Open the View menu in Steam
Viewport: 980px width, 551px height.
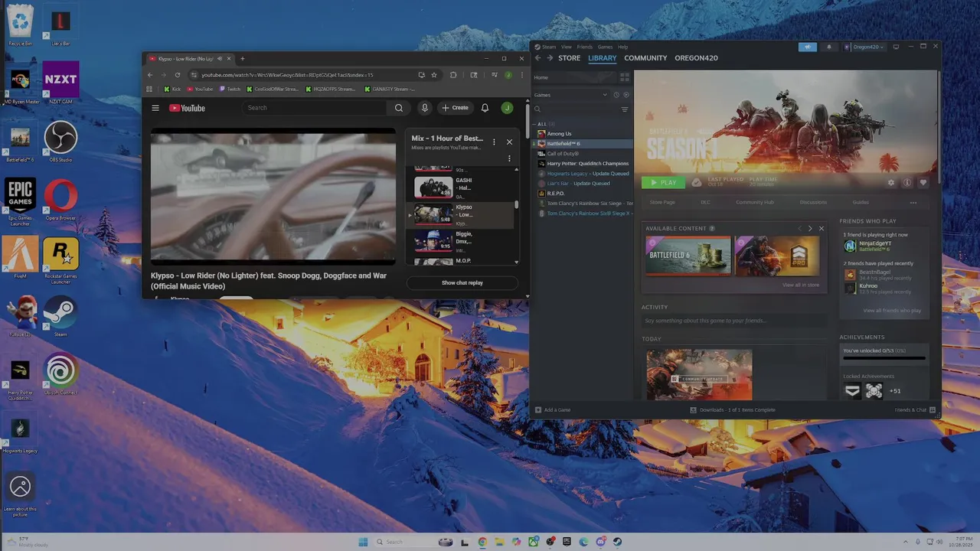(567, 47)
